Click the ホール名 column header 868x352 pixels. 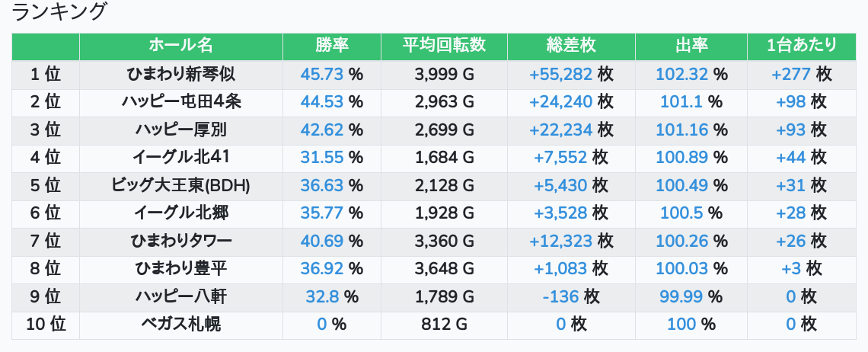point(180,46)
